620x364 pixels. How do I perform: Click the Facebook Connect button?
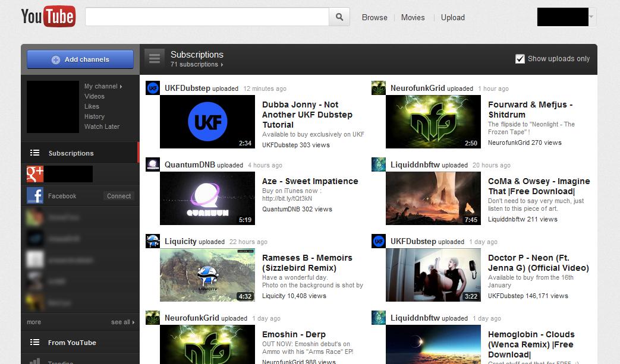tap(119, 196)
